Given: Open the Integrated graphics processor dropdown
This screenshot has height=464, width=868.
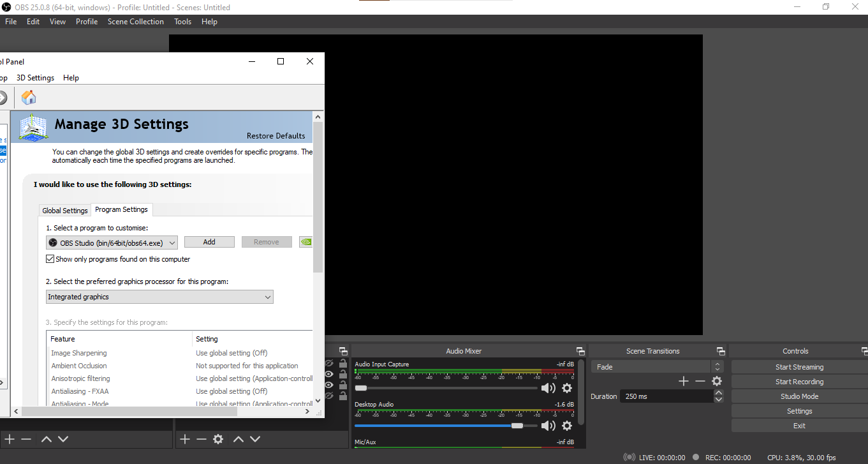Looking at the screenshot, I should [159, 297].
